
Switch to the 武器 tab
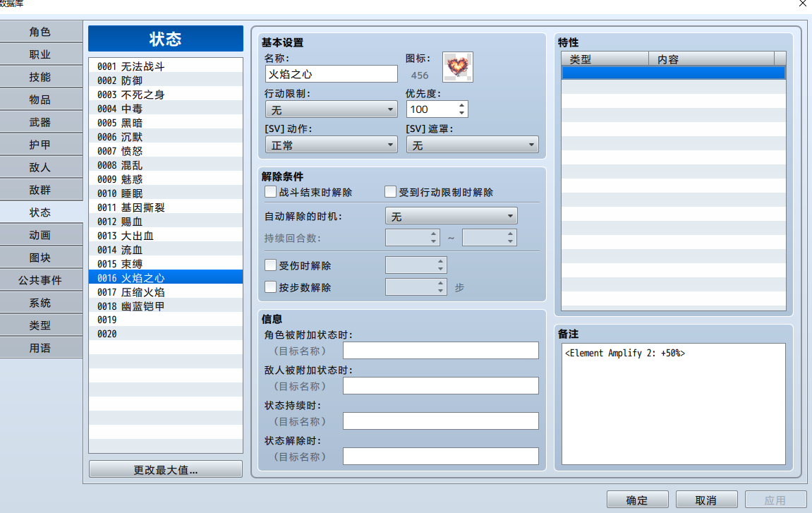(x=40, y=122)
